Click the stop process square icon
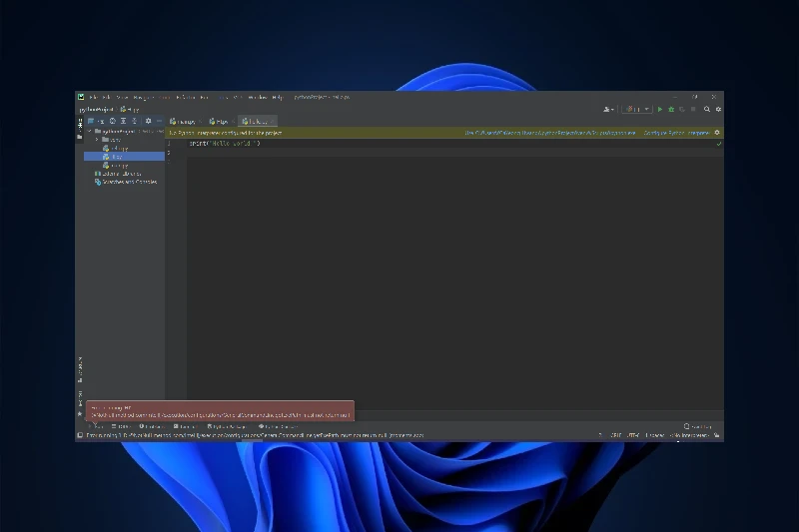This screenshot has width=799, height=532. (693, 110)
